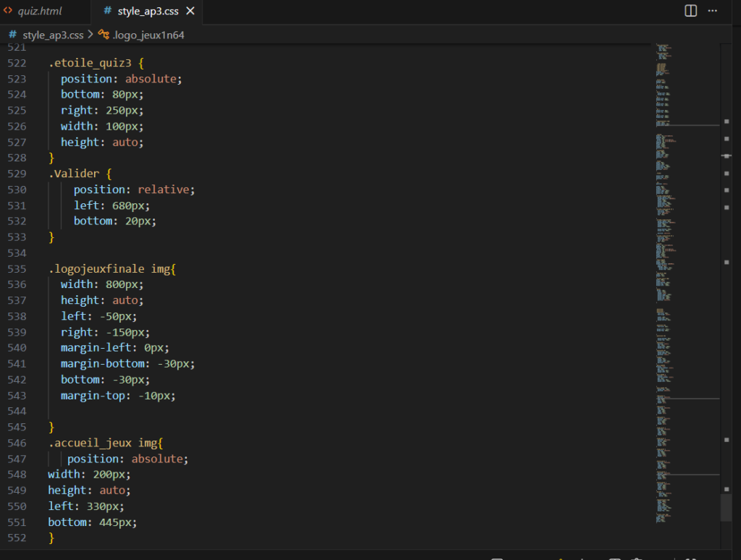
Task: Click the breadcrumb selector symbol icon
Action: click(103, 35)
